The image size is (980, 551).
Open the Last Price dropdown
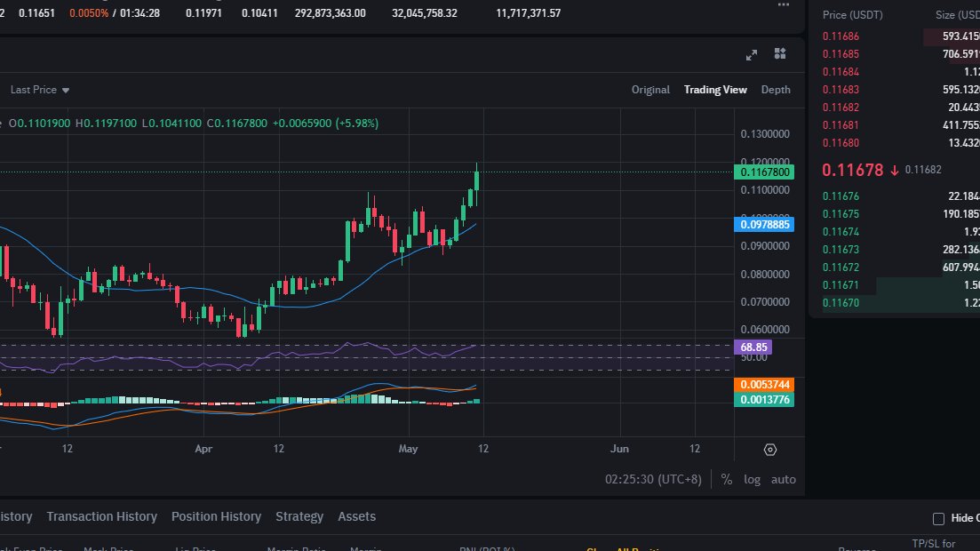(x=40, y=90)
